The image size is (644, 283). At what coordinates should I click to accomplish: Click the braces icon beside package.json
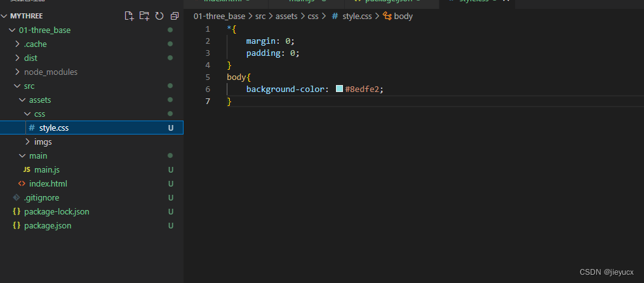tap(17, 226)
